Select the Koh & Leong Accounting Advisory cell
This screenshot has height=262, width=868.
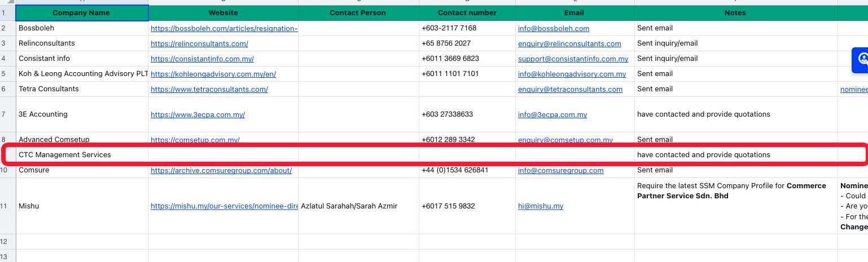coord(82,74)
